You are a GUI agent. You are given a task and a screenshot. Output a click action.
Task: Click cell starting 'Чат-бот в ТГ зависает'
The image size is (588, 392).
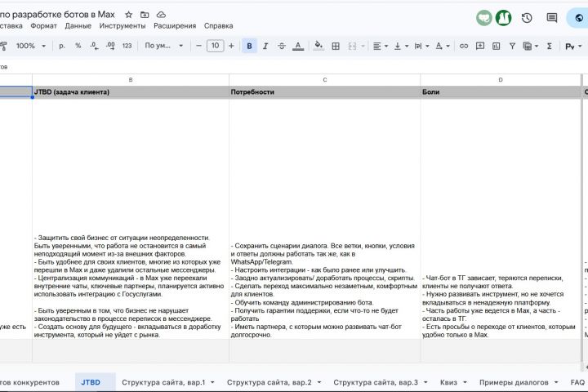click(501, 219)
